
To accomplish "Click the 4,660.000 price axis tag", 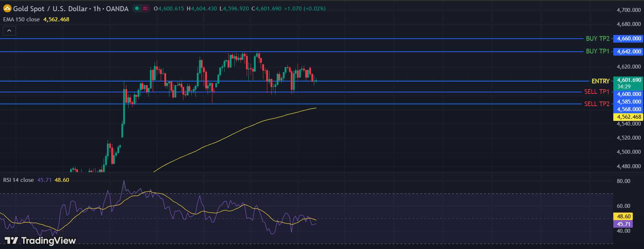I will (628, 39).
